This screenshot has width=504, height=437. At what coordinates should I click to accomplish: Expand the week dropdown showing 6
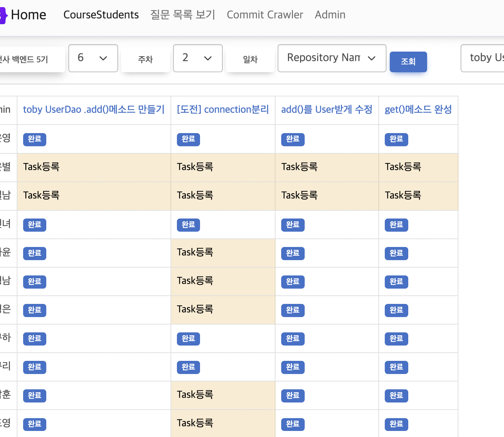point(93,58)
